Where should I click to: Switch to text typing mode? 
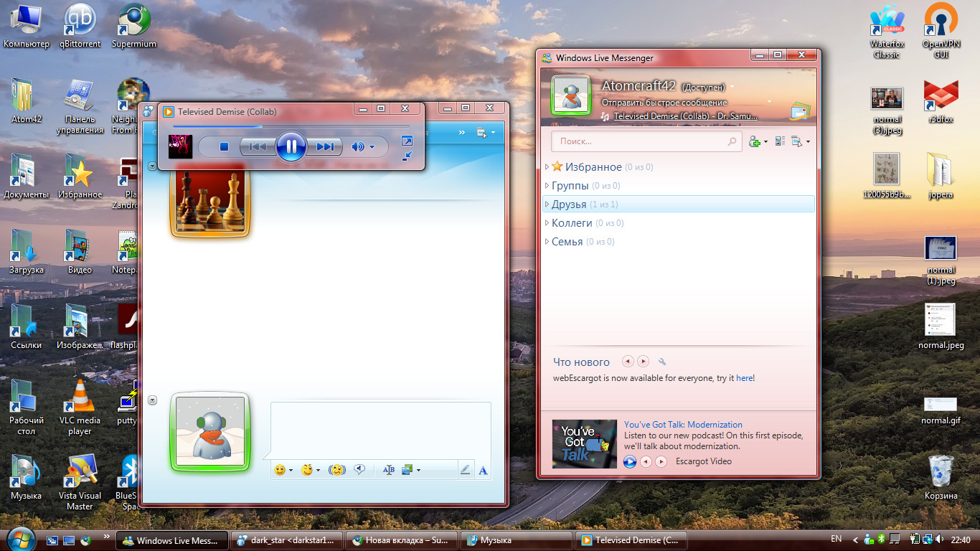(483, 470)
